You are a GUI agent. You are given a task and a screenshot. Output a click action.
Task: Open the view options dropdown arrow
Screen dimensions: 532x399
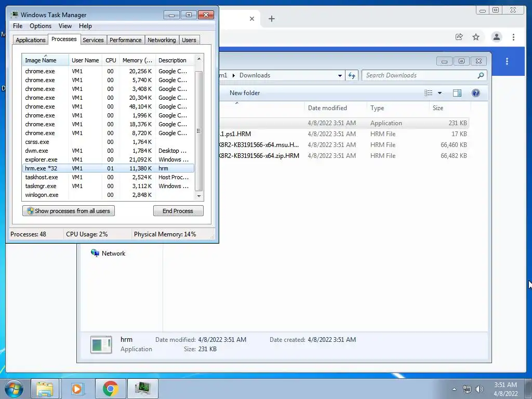[x=440, y=93]
